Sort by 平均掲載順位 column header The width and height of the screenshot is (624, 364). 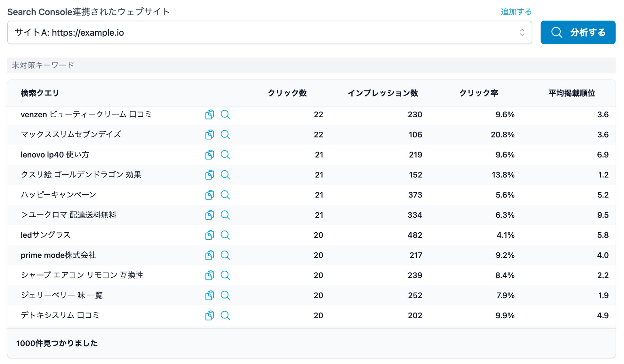point(572,93)
